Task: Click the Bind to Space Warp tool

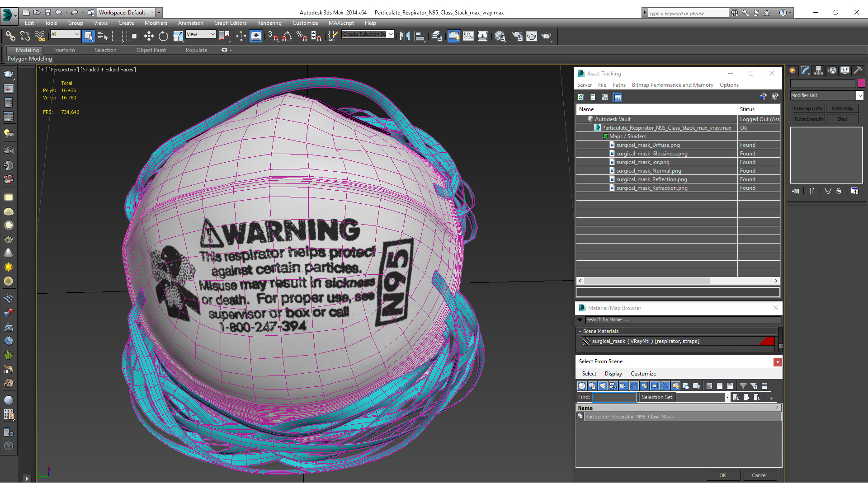Action: [40, 36]
